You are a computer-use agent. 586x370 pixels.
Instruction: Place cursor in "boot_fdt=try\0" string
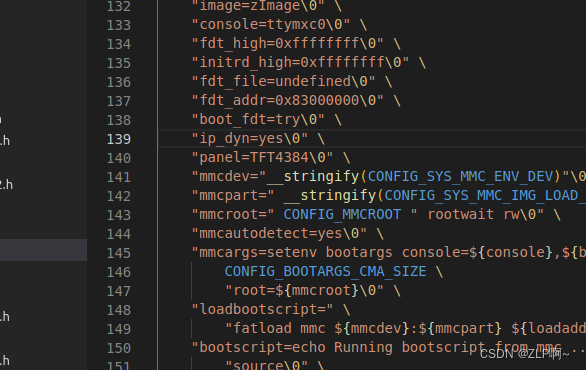pyautogui.click(x=258, y=120)
